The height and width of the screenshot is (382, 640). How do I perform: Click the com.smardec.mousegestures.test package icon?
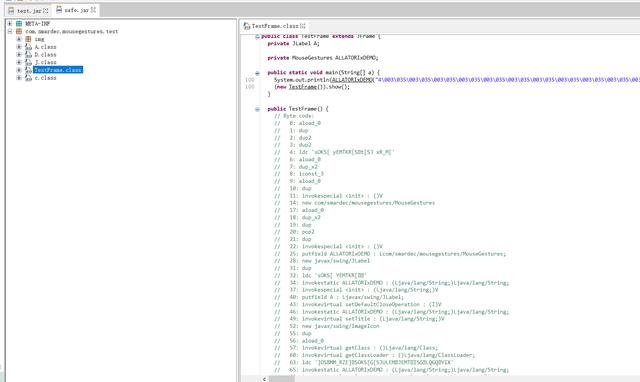coord(19,31)
